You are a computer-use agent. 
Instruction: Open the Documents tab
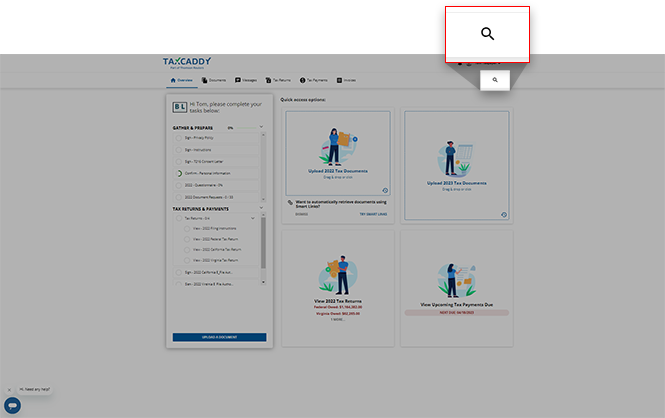point(214,80)
